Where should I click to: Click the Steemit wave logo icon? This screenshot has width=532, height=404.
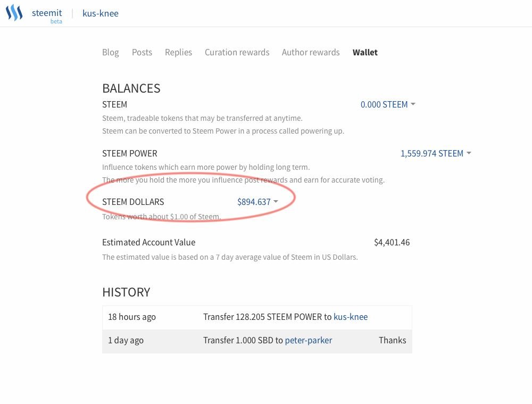14,13
